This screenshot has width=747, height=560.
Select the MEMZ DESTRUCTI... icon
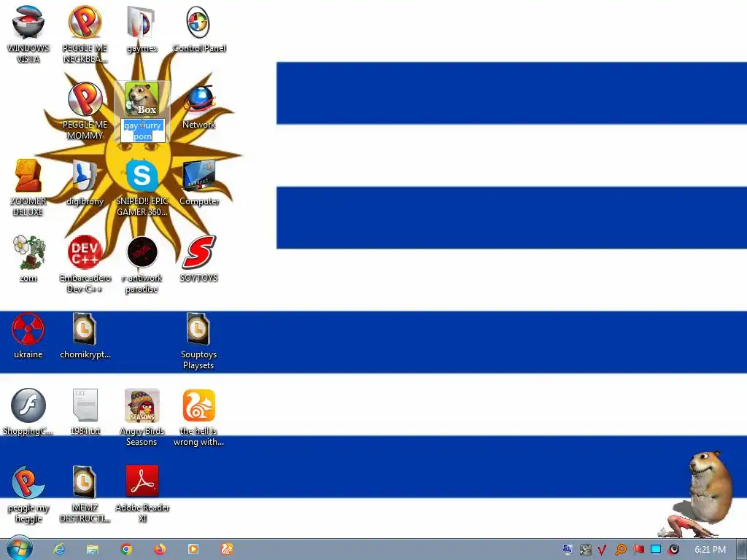click(x=85, y=494)
